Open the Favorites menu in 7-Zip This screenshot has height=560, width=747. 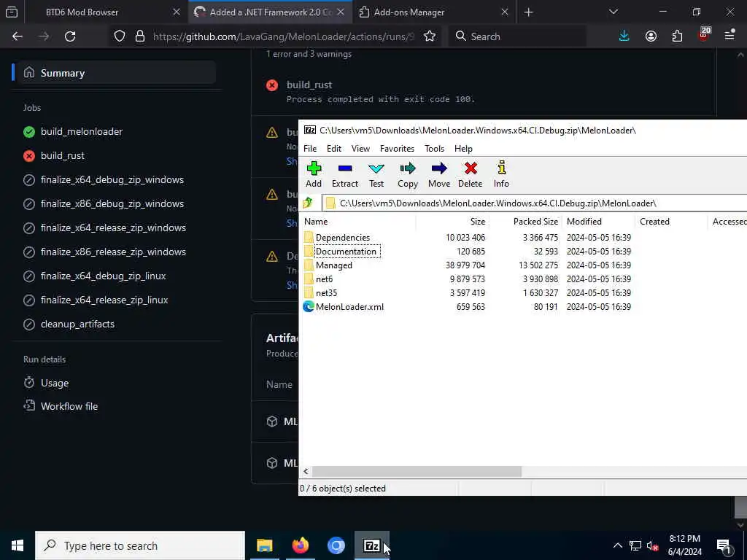tap(397, 149)
